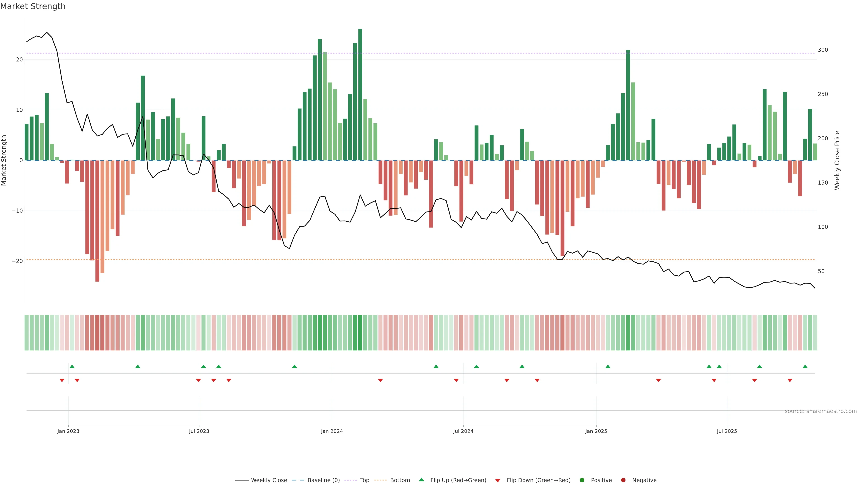
Task: Click the Jan 2024 x-axis label
Action: [x=332, y=431]
